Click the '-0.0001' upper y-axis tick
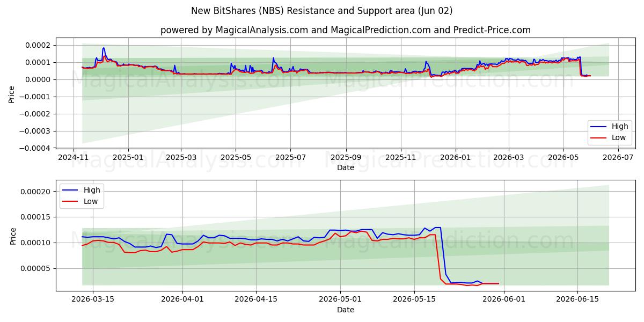The image size is (644, 322). pos(35,97)
